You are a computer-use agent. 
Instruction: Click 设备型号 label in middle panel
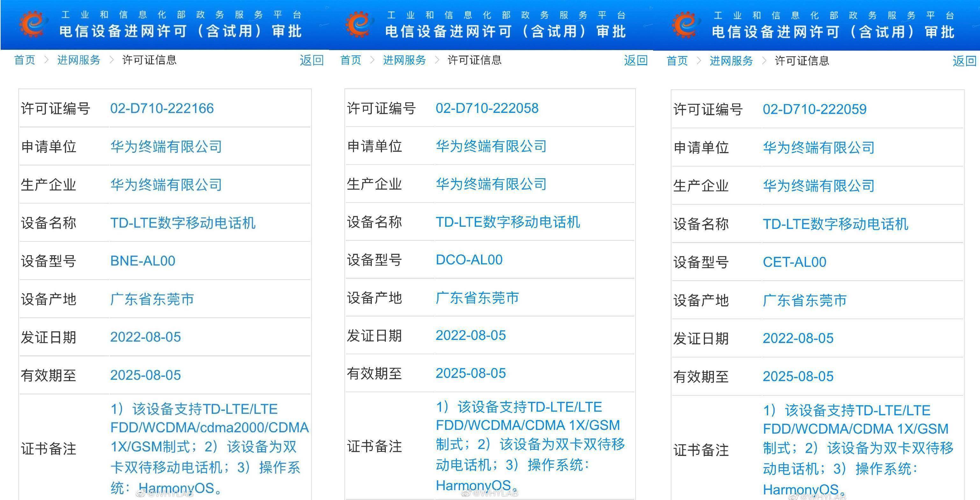point(375,260)
